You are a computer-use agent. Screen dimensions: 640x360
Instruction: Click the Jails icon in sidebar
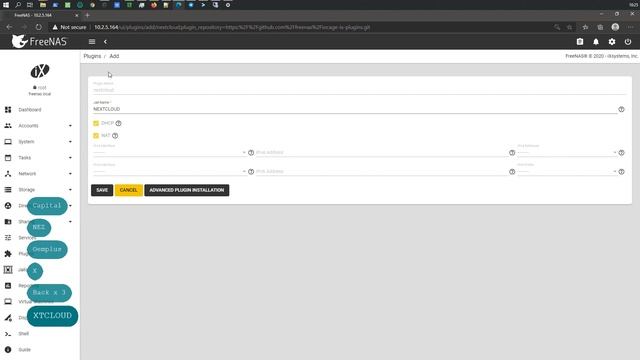tap(8, 270)
